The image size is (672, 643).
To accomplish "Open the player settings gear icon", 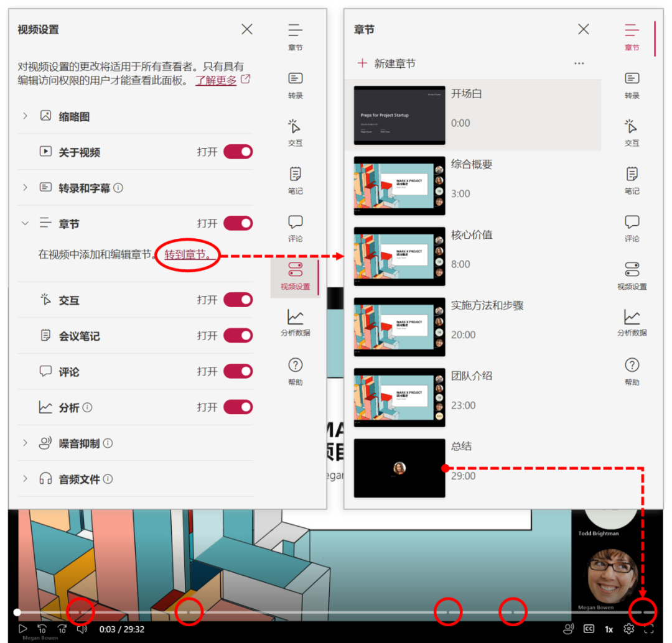I will 630,629.
